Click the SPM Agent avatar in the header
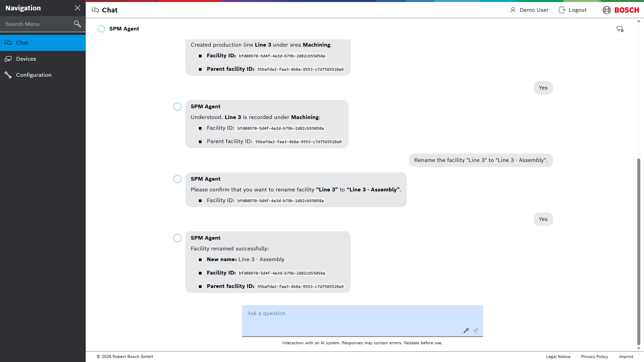Viewport: 644px width, 362px height. (x=101, y=29)
